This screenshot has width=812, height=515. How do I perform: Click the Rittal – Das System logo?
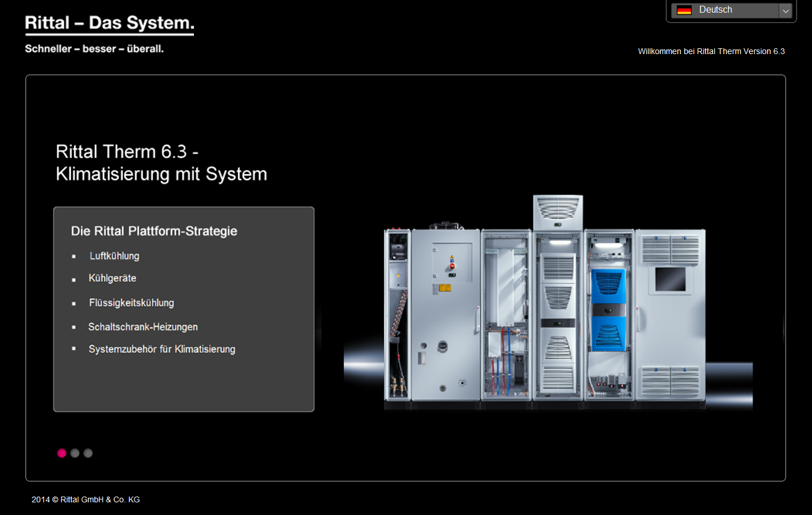click(109, 24)
